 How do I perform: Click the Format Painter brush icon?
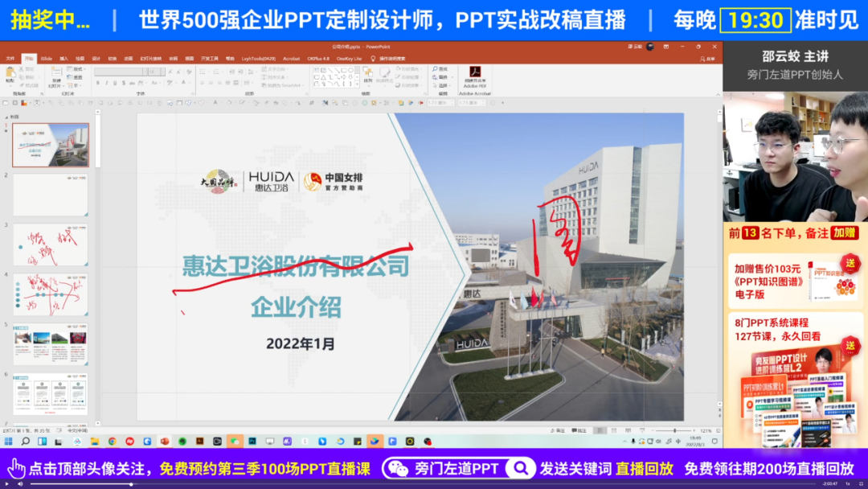23,84
